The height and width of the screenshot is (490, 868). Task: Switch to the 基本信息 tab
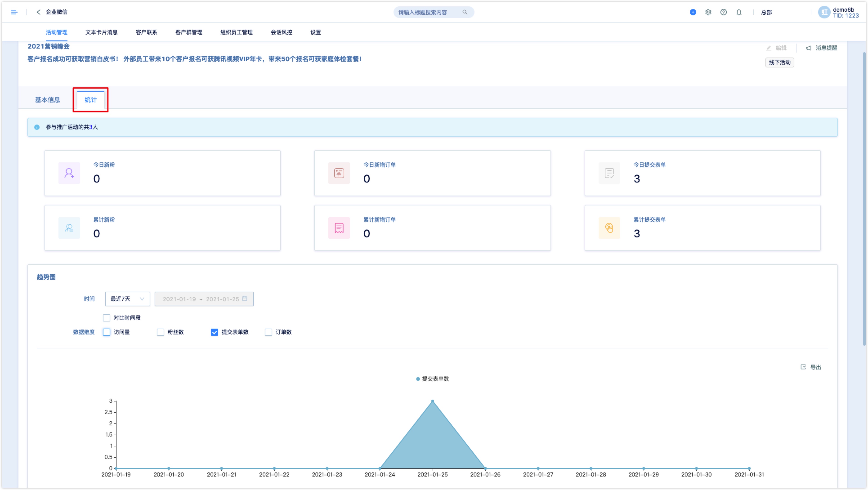[47, 100]
